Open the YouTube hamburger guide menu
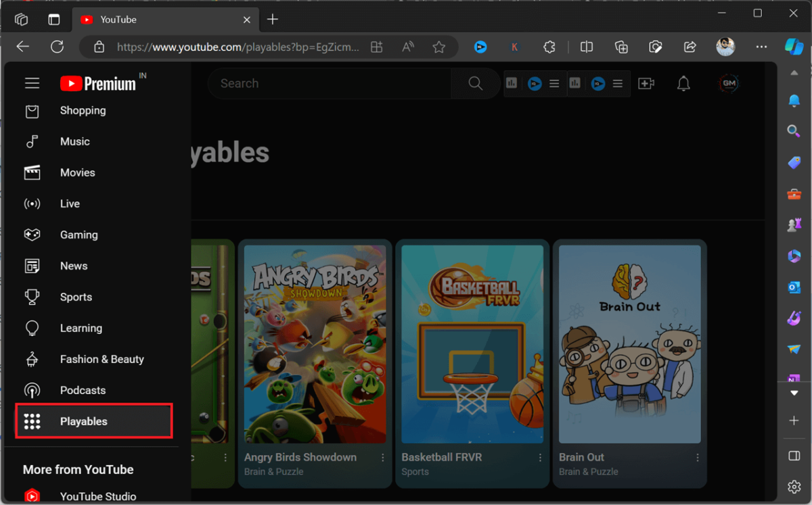The height and width of the screenshot is (505, 812). (x=32, y=84)
